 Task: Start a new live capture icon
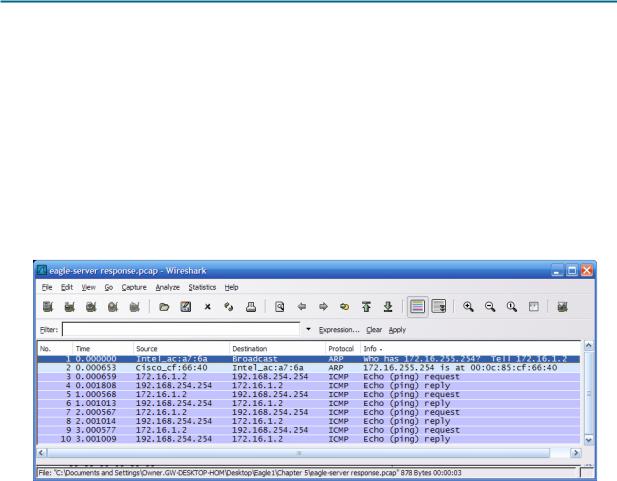click(x=91, y=307)
